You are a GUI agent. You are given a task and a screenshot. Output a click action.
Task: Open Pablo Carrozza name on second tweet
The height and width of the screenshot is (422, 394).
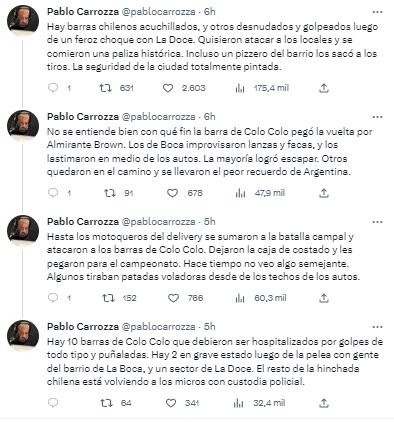click(83, 117)
